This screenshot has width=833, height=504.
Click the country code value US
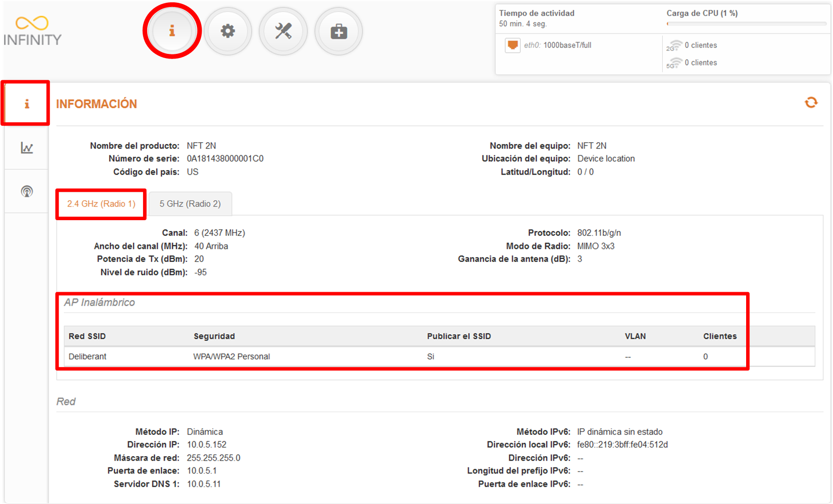tap(192, 172)
